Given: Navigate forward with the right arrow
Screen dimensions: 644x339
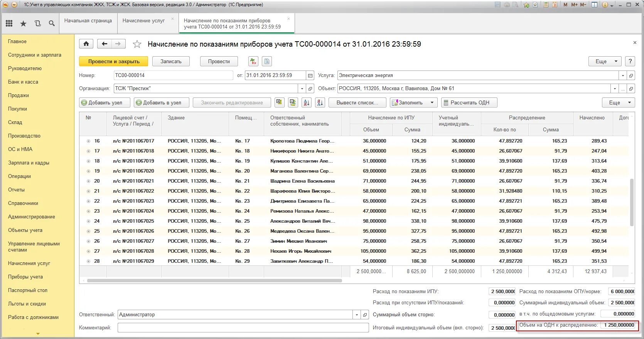Looking at the screenshot, I should click(118, 44).
